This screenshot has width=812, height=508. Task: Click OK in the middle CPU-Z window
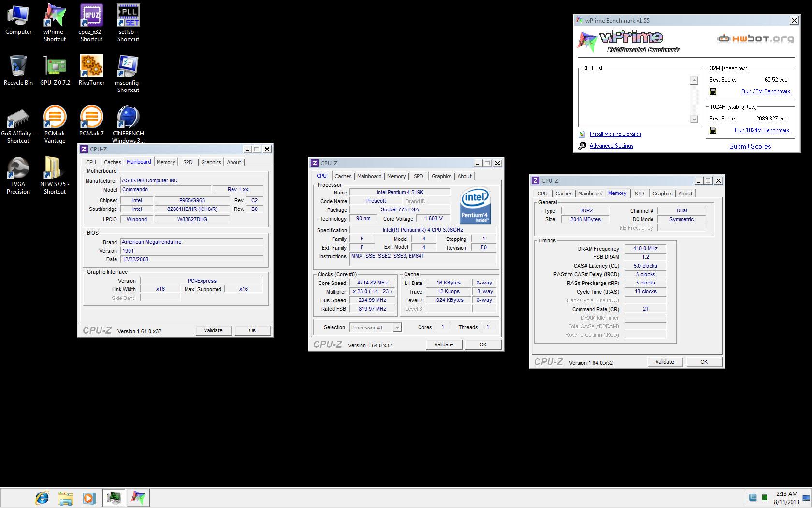click(x=483, y=344)
